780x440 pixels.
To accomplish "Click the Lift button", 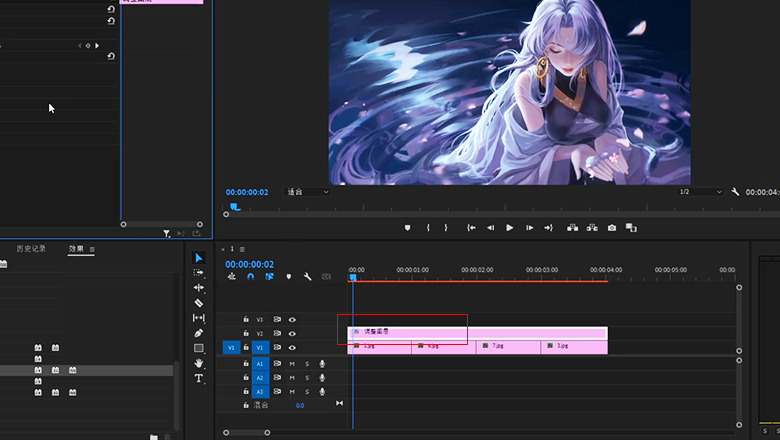I will tap(573, 228).
